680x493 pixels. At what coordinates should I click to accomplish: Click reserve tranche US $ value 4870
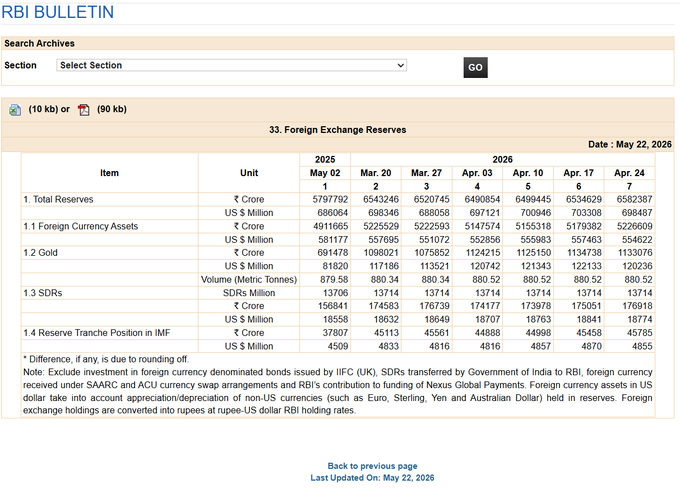592,346
